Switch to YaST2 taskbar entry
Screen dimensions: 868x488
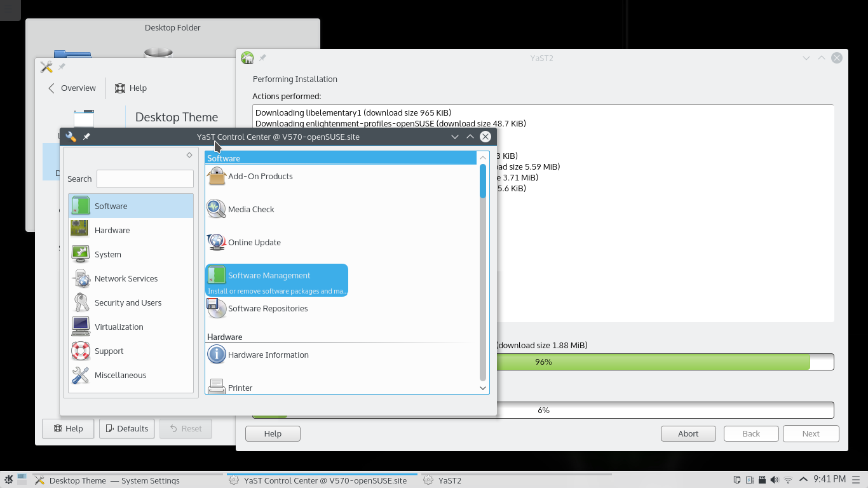[x=516, y=480]
